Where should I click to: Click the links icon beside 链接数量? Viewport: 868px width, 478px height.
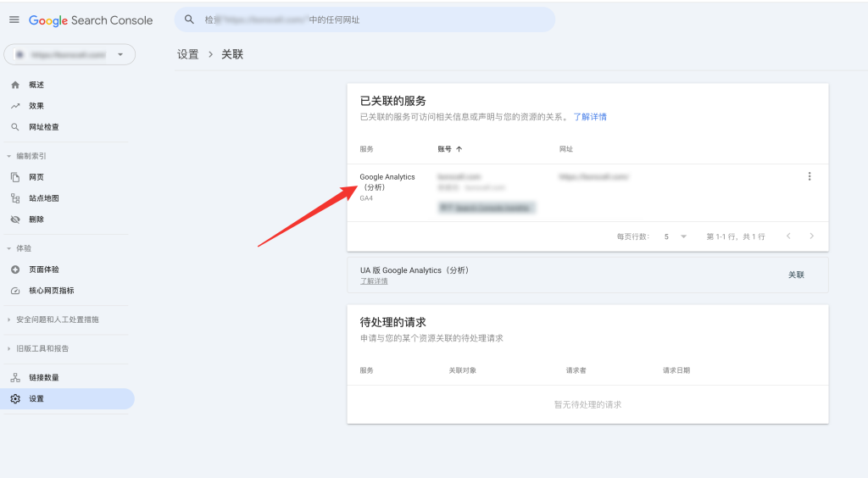tap(15, 377)
